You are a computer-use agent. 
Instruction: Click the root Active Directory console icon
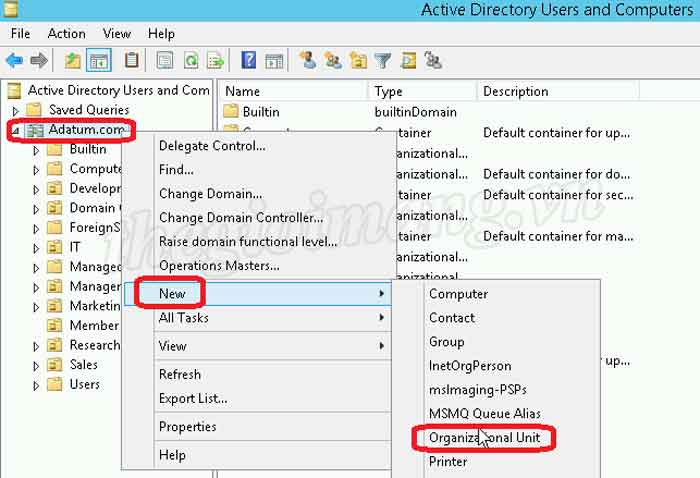click(14, 91)
